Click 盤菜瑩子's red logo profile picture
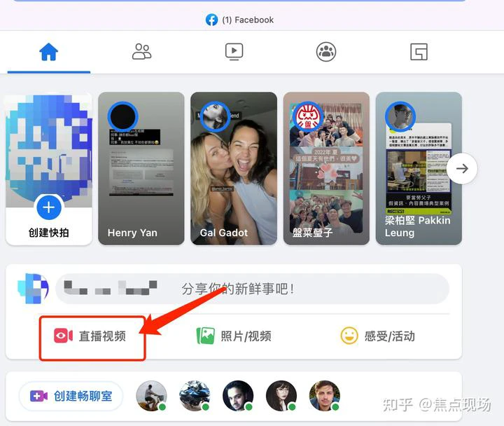The width and height of the screenshot is (504, 426). click(308, 117)
